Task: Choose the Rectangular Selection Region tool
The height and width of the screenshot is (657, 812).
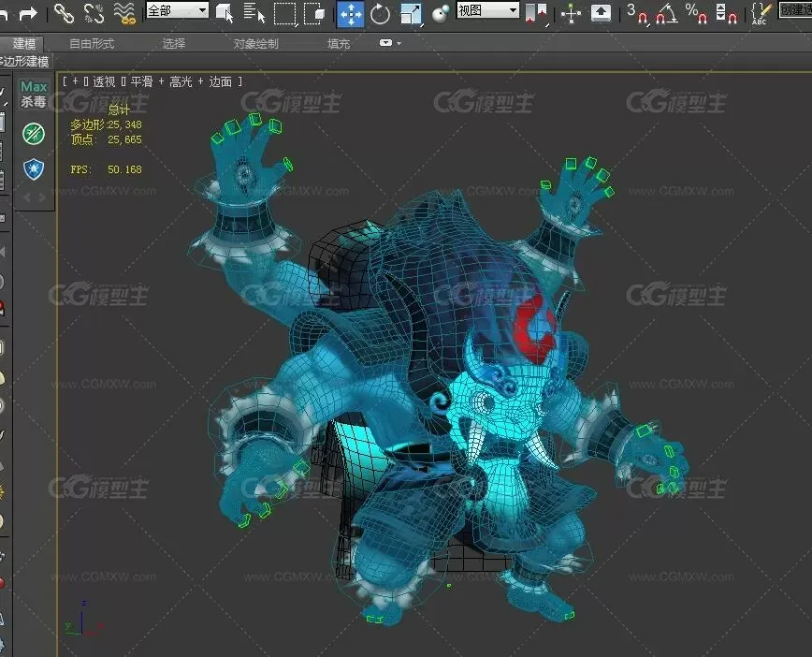Action: pyautogui.click(x=285, y=14)
